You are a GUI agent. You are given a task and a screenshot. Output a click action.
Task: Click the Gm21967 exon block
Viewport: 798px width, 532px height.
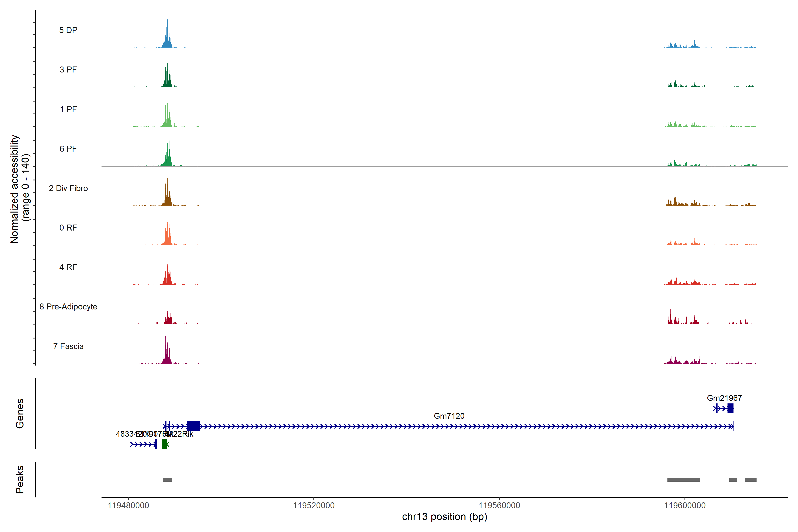730,408
